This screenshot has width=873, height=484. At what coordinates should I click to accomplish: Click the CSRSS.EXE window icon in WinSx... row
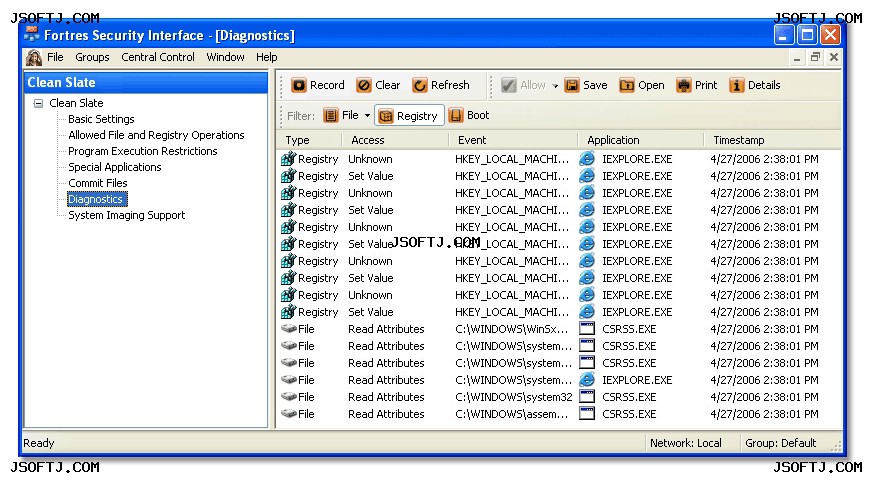pos(587,329)
